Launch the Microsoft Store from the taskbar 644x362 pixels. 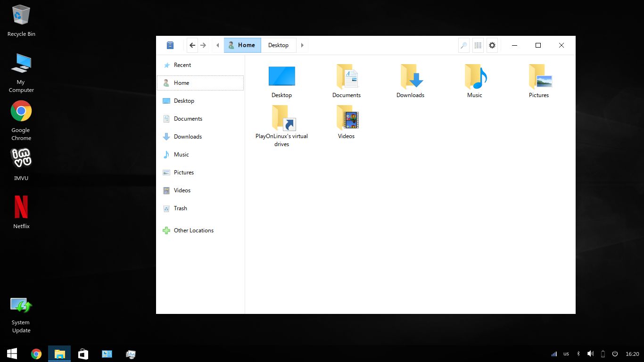83,354
